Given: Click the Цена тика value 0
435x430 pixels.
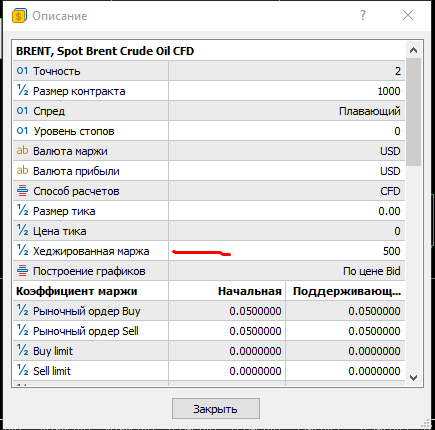Looking at the screenshot, I should point(397,231).
